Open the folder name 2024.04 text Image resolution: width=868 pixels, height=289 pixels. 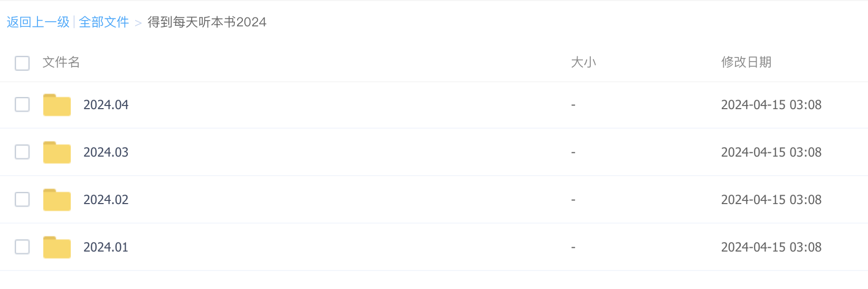[x=106, y=105]
